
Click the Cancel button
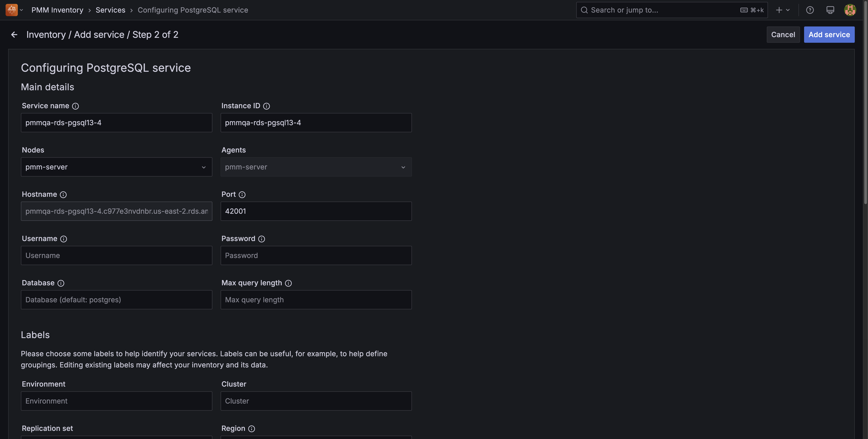click(783, 35)
